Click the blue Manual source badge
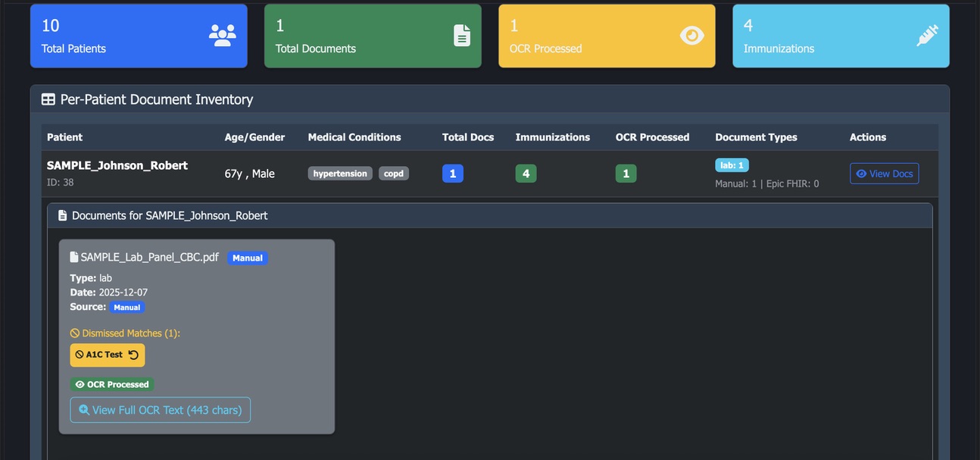The height and width of the screenshot is (460, 980). pyautogui.click(x=126, y=307)
